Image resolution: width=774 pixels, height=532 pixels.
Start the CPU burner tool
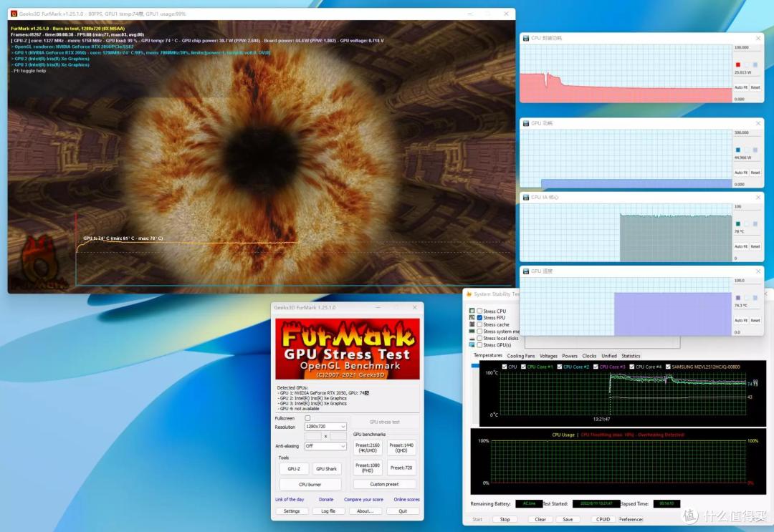pos(310,484)
